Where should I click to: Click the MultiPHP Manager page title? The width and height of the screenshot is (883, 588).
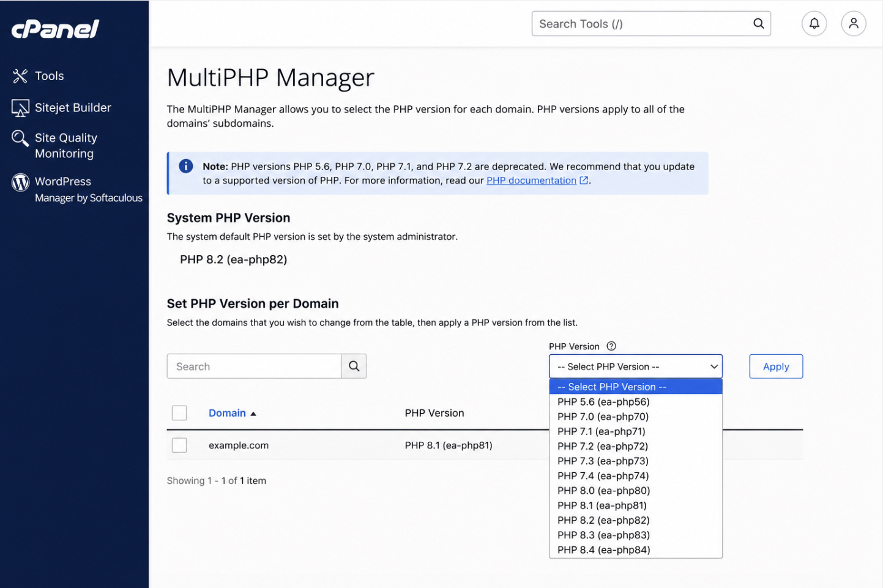pos(270,78)
